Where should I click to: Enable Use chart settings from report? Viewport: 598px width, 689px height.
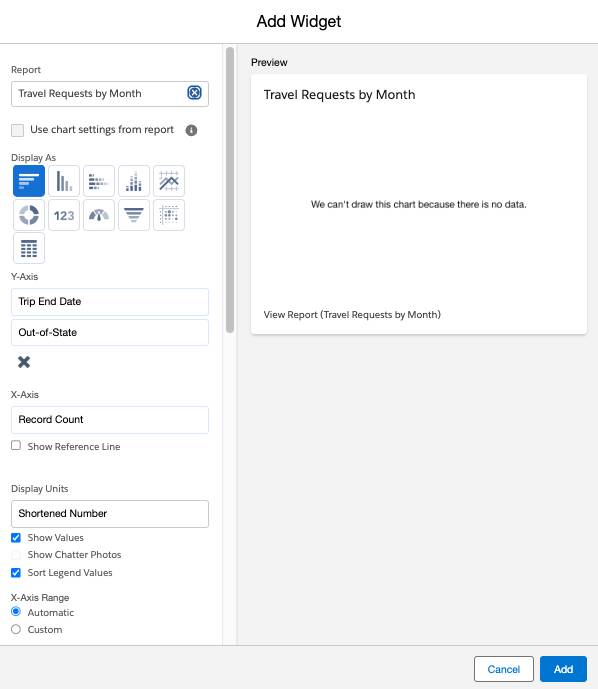(x=18, y=130)
